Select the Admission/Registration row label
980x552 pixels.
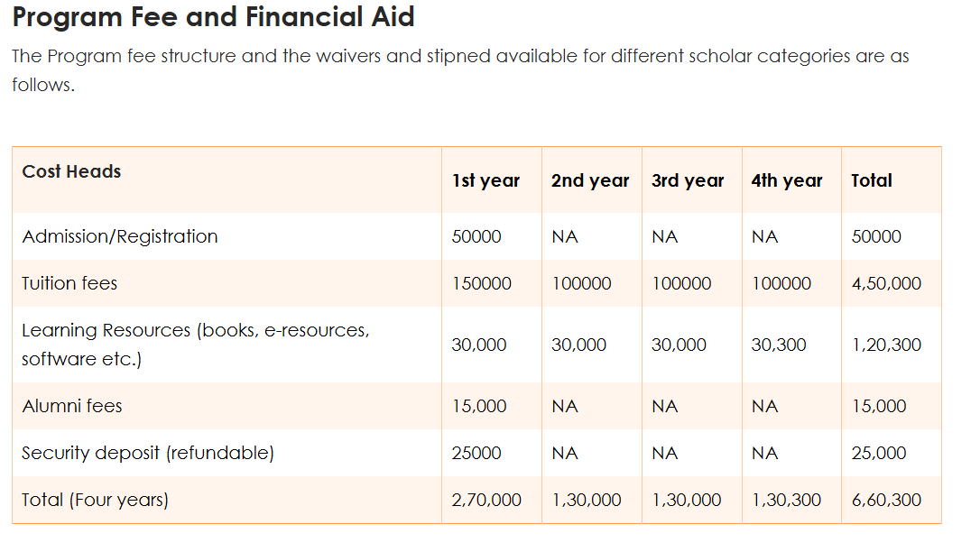click(x=120, y=236)
